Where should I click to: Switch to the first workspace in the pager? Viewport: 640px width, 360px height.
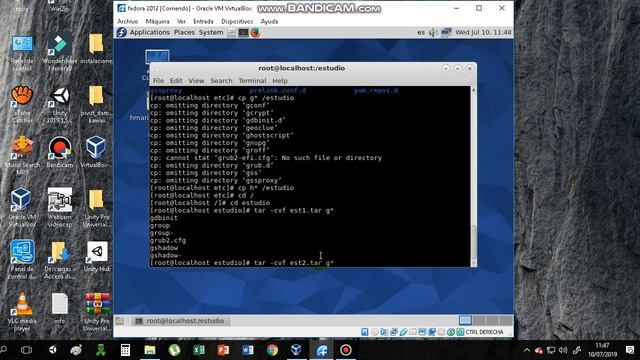(465, 320)
